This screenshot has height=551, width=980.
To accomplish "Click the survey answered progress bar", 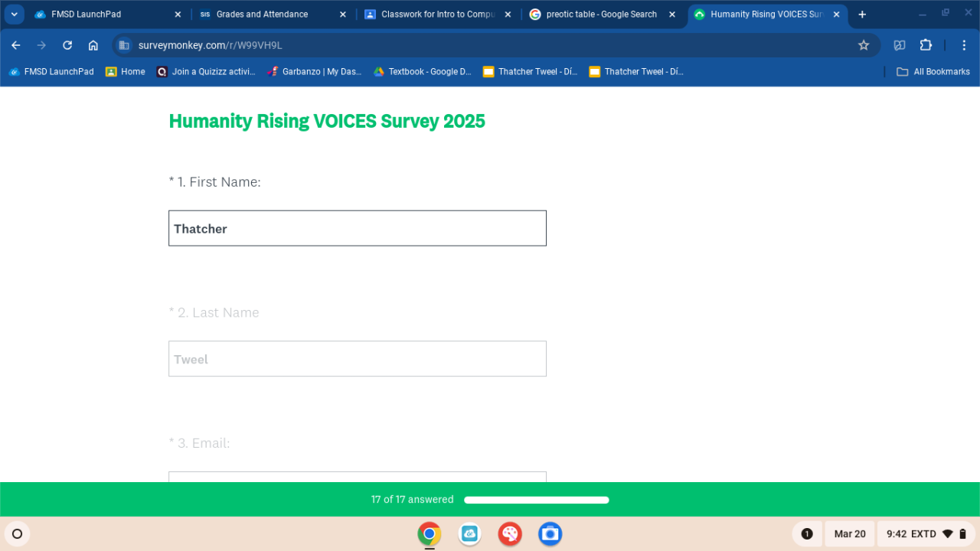I will pyautogui.click(x=537, y=500).
